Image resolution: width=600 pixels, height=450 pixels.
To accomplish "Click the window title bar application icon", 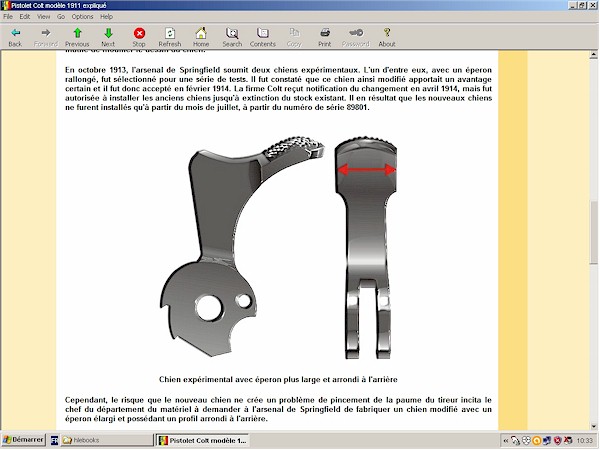I will click(x=5, y=5).
